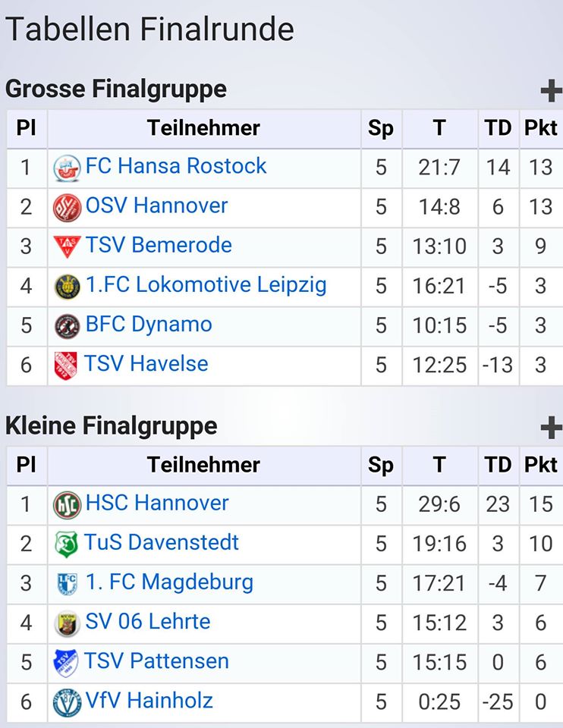Click the Teilnehmer header in Kleine Finalgruppe
Image resolution: width=563 pixels, height=728 pixels.
coord(203,465)
